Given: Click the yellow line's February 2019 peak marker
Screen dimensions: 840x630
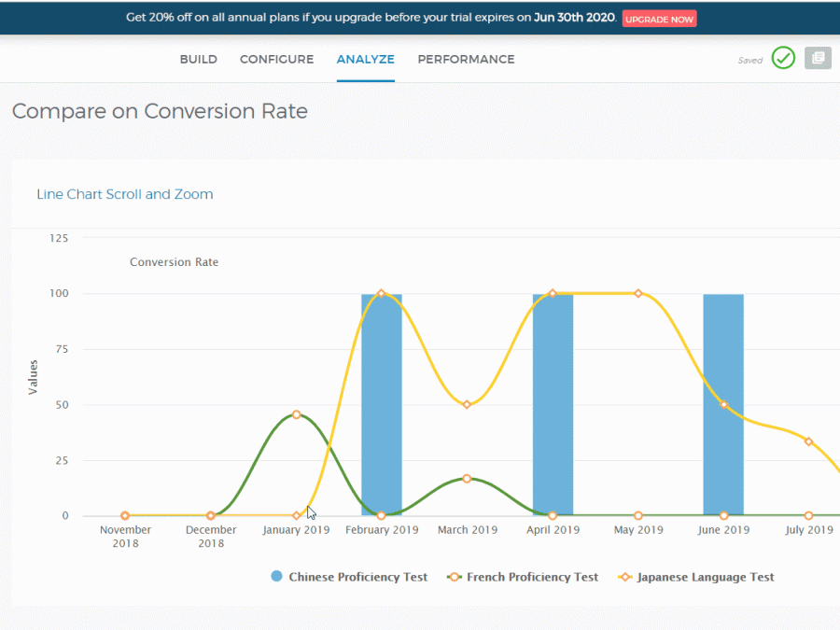Looking at the screenshot, I should click(x=381, y=293).
